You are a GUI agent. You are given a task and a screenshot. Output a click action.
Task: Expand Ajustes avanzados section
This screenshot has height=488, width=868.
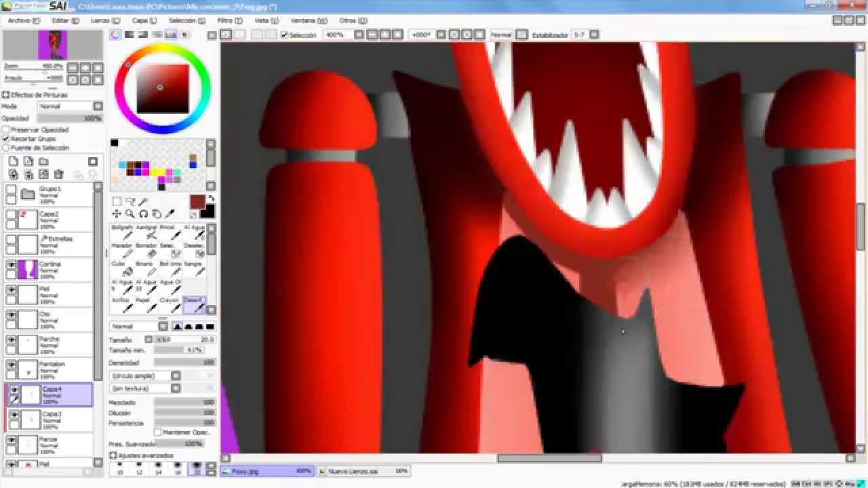pyautogui.click(x=113, y=455)
